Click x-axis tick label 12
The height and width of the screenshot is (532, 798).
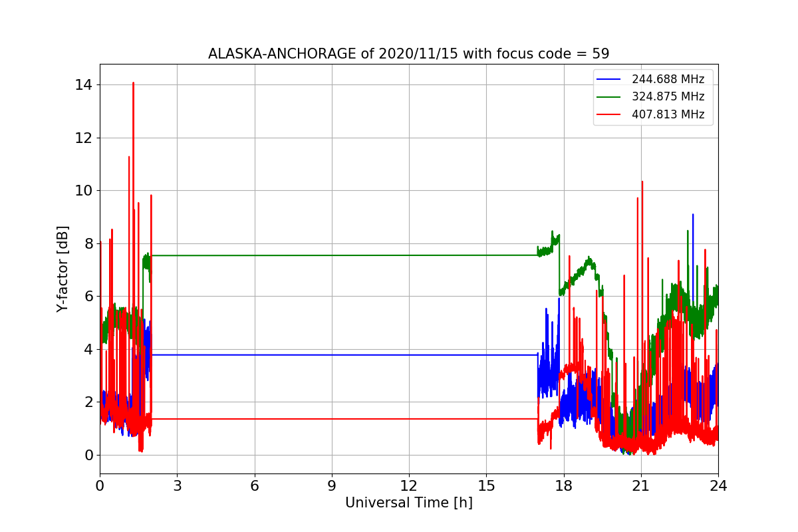tap(409, 486)
